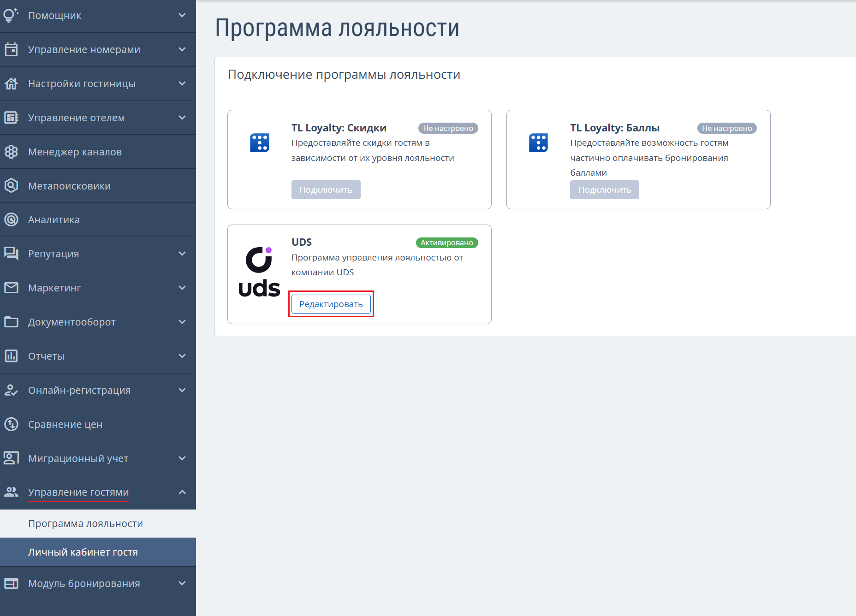Click the Модуль бронирования card icon
This screenshot has height=616, width=856.
coord(11,583)
